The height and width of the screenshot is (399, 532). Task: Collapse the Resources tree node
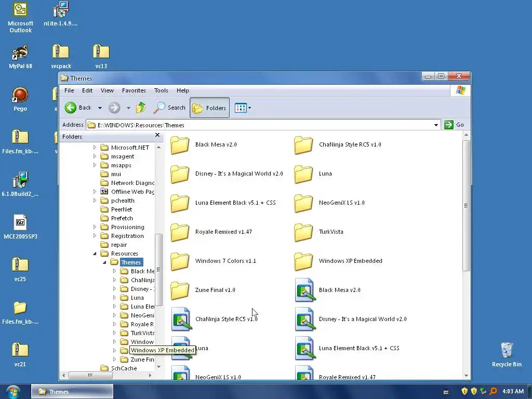pos(95,254)
